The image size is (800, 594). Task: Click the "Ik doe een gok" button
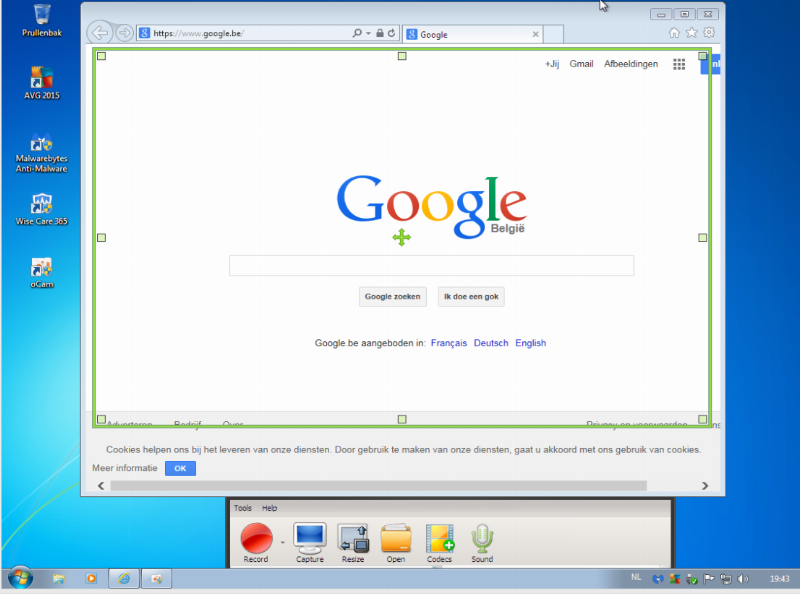(471, 296)
